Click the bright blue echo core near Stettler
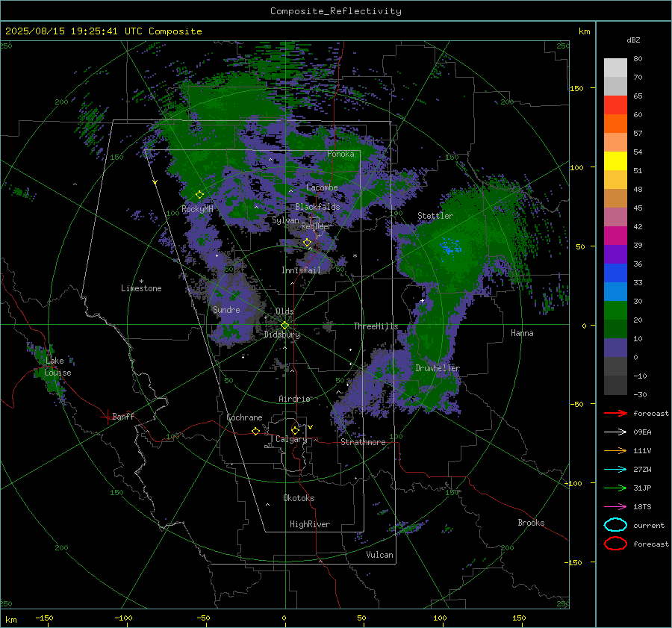 (450, 247)
